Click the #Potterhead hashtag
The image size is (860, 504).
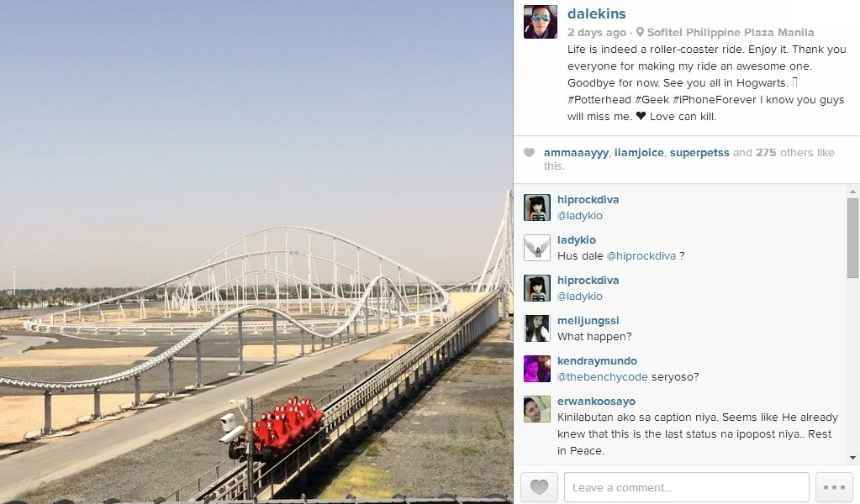coord(599,99)
